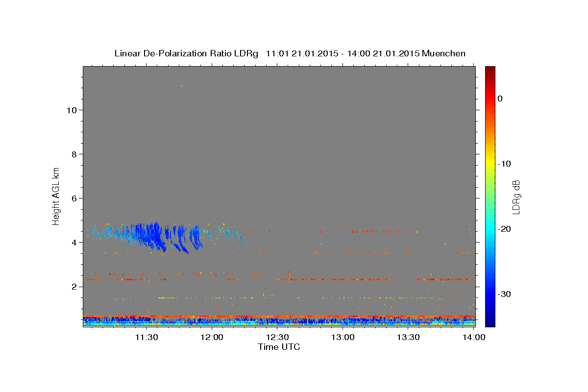Click the colorbar value label -30
Viewport: 588px width, 392px height.
coord(504,294)
